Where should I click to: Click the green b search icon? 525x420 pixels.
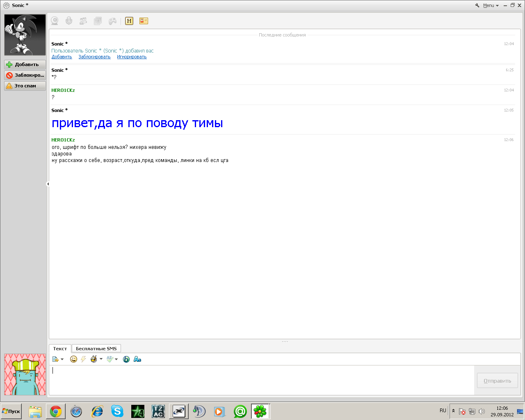pyautogui.click(x=126, y=359)
